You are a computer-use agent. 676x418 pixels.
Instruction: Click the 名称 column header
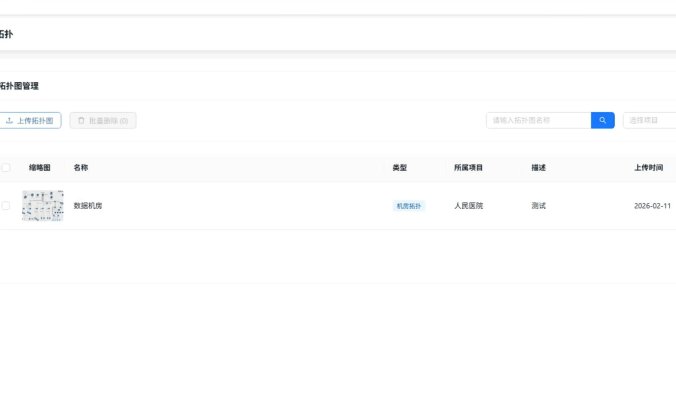click(81, 168)
